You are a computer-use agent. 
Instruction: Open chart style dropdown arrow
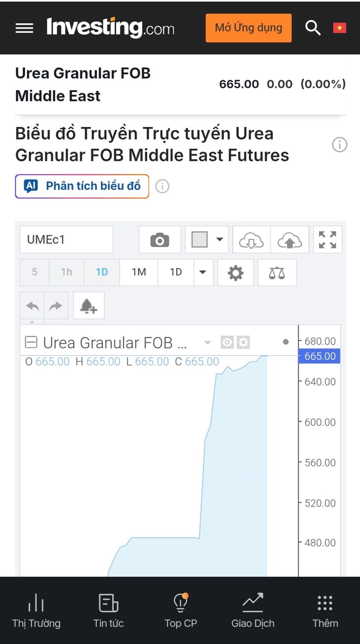tap(219, 239)
